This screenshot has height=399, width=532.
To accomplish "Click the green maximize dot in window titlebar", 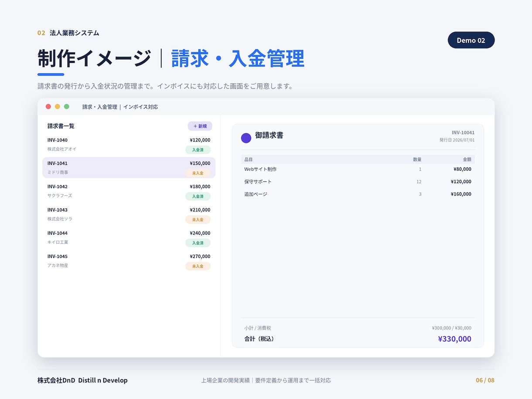I will pyautogui.click(x=67, y=106).
